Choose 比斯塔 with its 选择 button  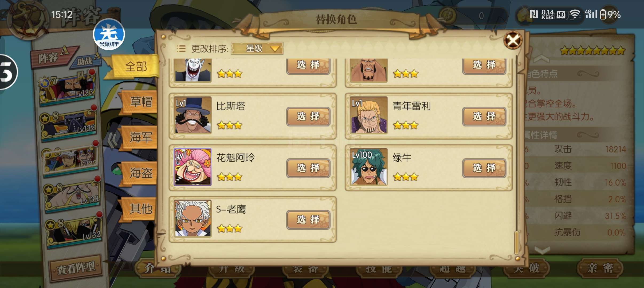coord(308,117)
